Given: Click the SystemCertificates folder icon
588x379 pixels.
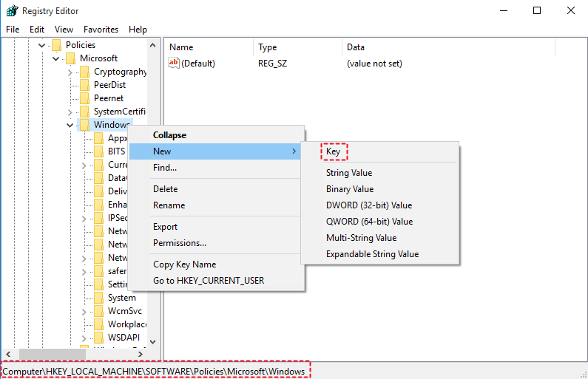Looking at the screenshot, I should point(85,112).
